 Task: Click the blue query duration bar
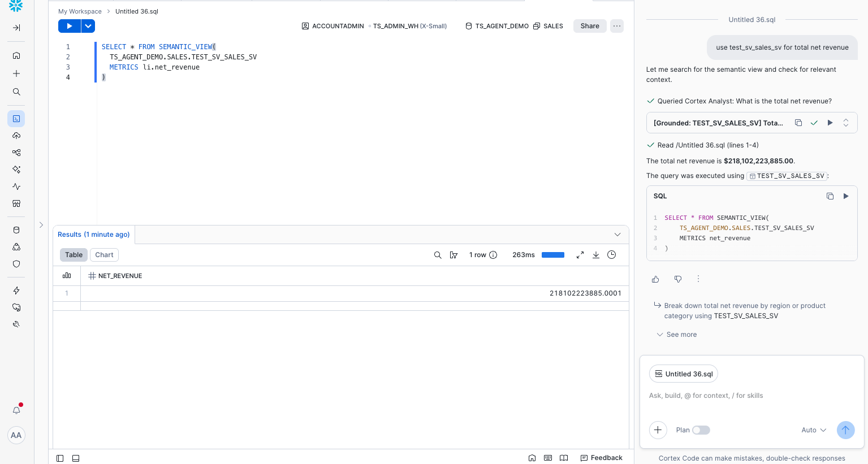[553, 255]
